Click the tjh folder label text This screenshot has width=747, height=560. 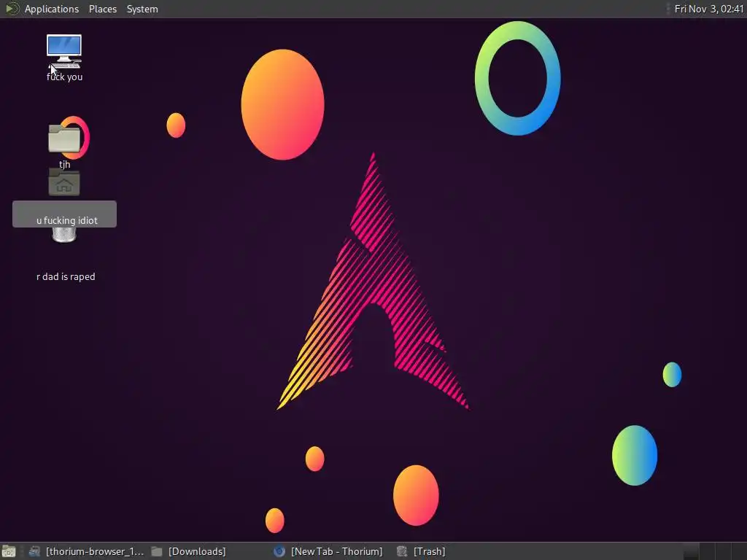[64, 164]
